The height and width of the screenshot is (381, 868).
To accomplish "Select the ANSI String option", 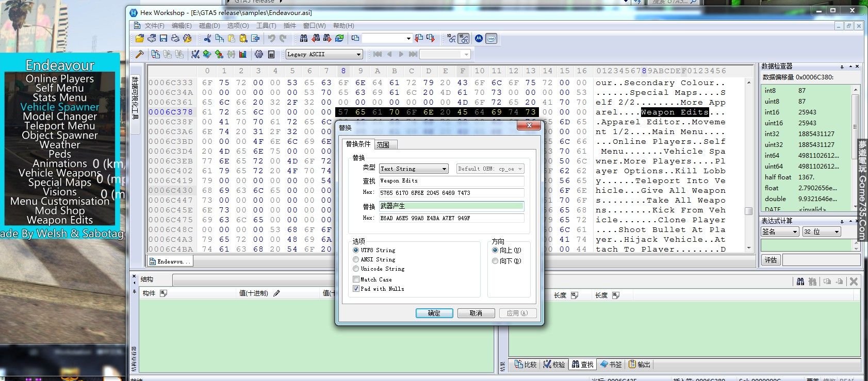I will coord(356,259).
